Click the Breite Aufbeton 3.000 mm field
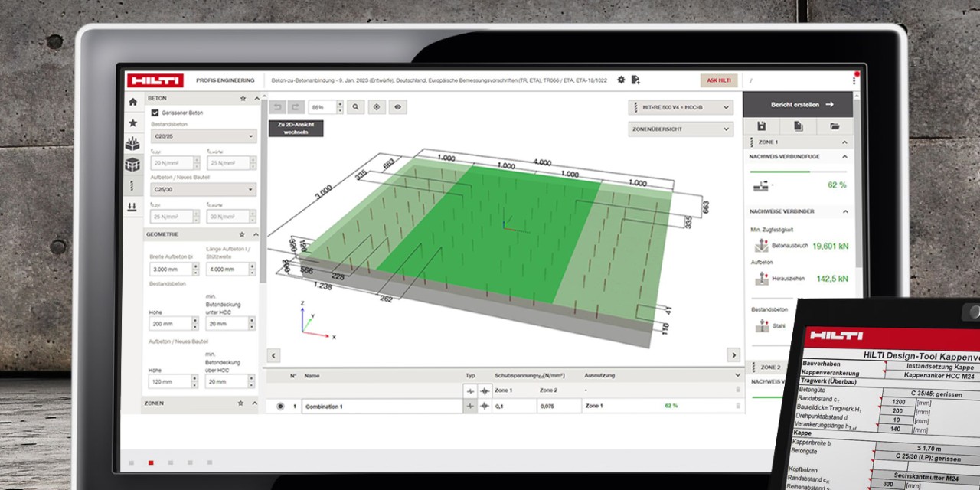This screenshot has height=490, width=980. [169, 269]
